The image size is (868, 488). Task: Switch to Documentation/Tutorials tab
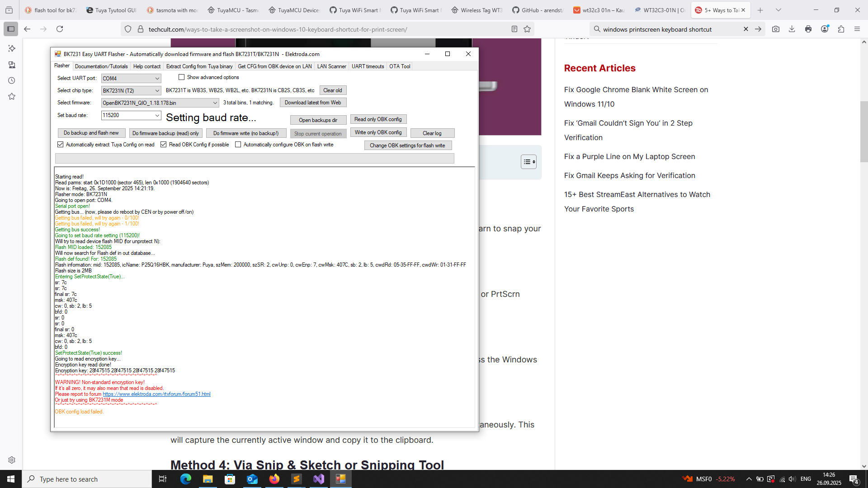(x=101, y=66)
